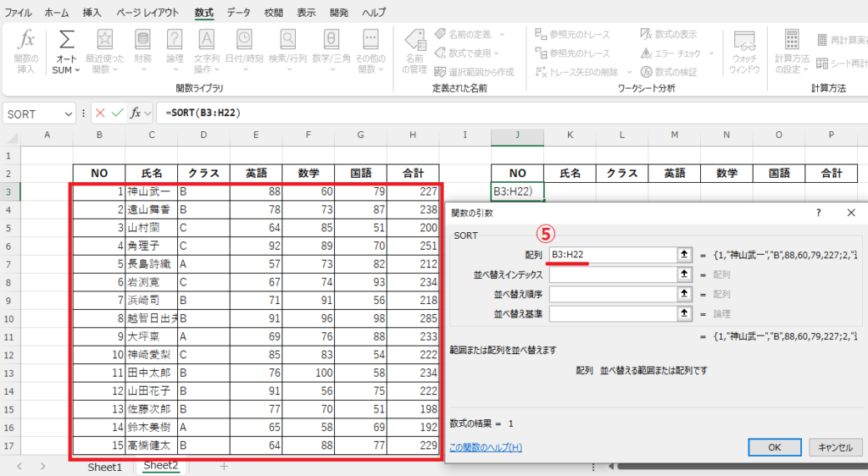Viewport: 868px width, 476px height.
Task: Switch to the Data (データ) tab
Action: pyautogui.click(x=238, y=12)
